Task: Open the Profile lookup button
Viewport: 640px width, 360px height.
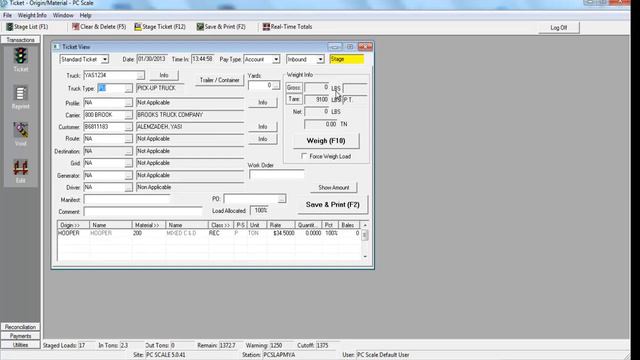Action: coord(128,103)
